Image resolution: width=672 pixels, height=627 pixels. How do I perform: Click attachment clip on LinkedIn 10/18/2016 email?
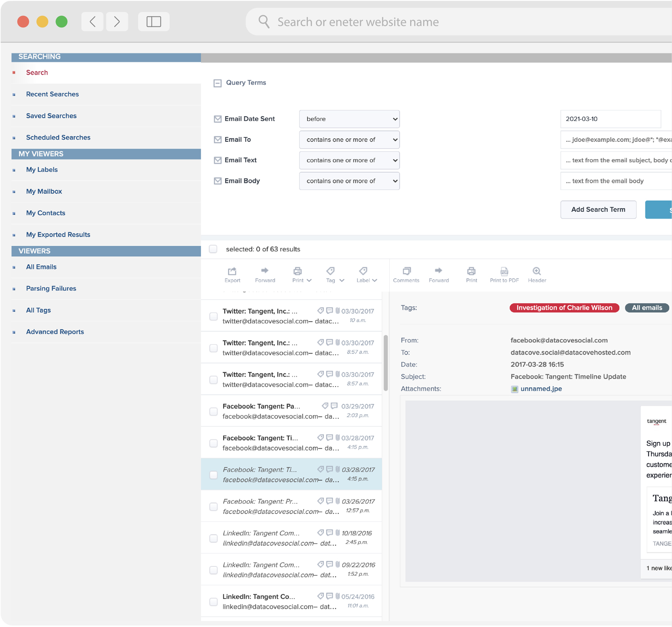point(338,532)
